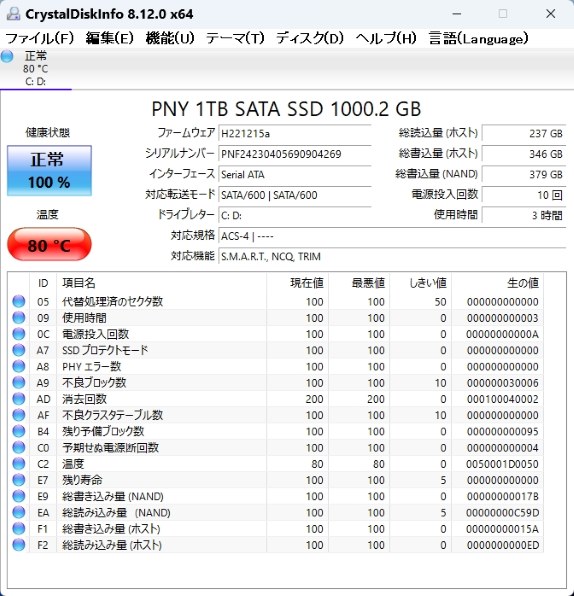This screenshot has width=574, height=596.
Task: Click the 現在値 column header
Action: (x=298, y=283)
